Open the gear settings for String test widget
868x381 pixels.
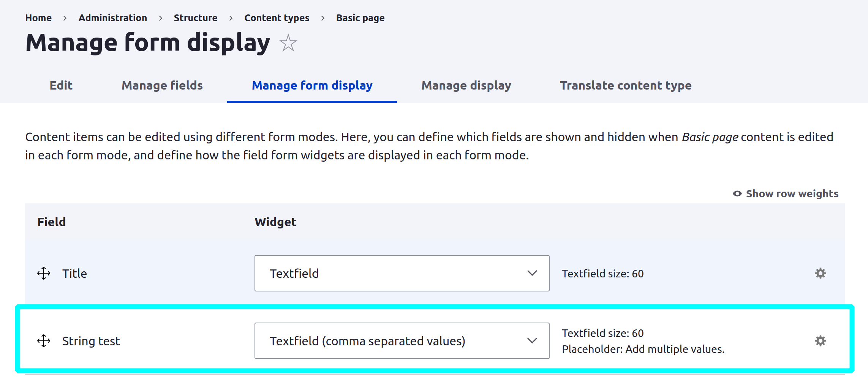[820, 340]
